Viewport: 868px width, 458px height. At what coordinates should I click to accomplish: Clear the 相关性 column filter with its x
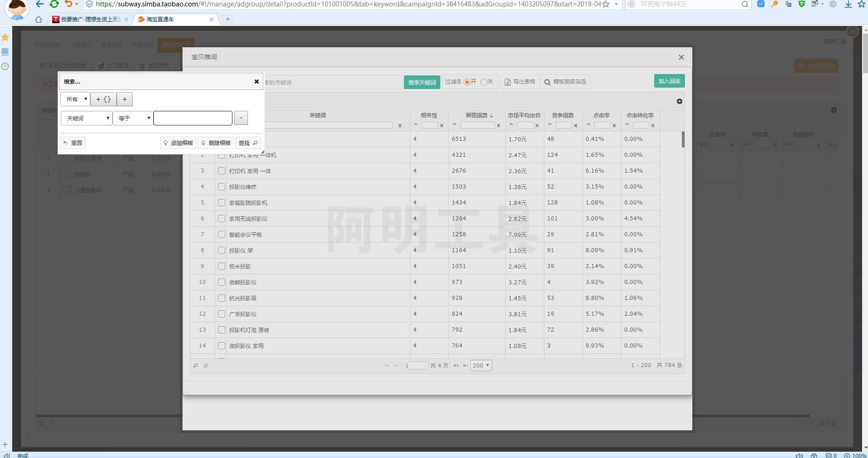(x=442, y=126)
